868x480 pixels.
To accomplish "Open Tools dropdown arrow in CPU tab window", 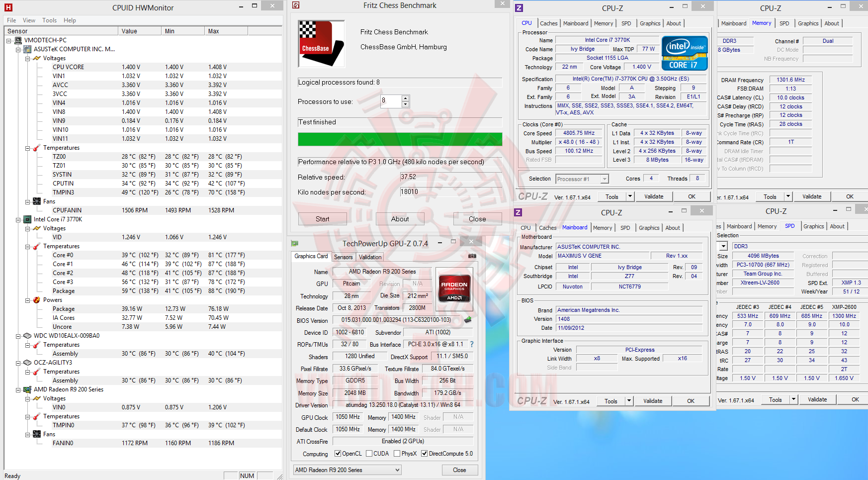I will 630,196.
